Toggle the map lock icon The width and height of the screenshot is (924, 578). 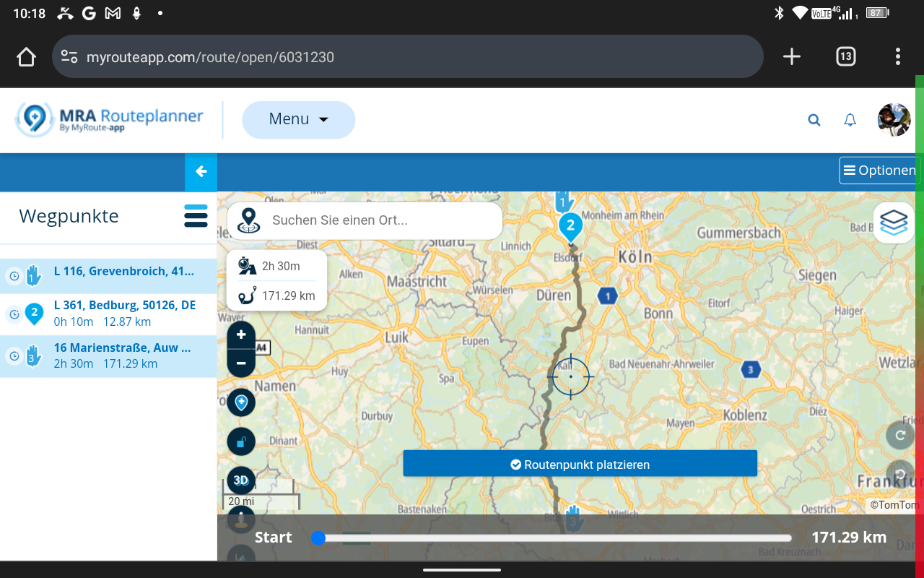click(241, 441)
